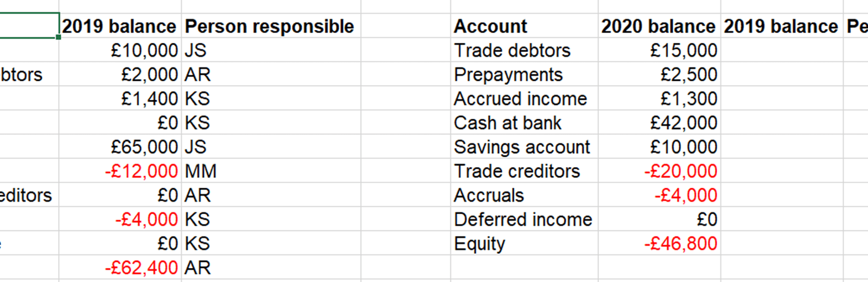
Task: Select the Savings account cell
Action: (522, 147)
